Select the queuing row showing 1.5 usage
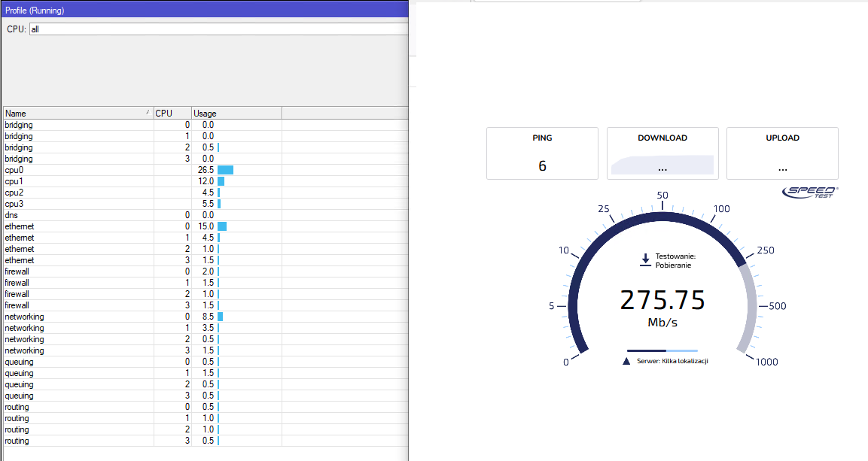The height and width of the screenshot is (461, 868). 206,373
